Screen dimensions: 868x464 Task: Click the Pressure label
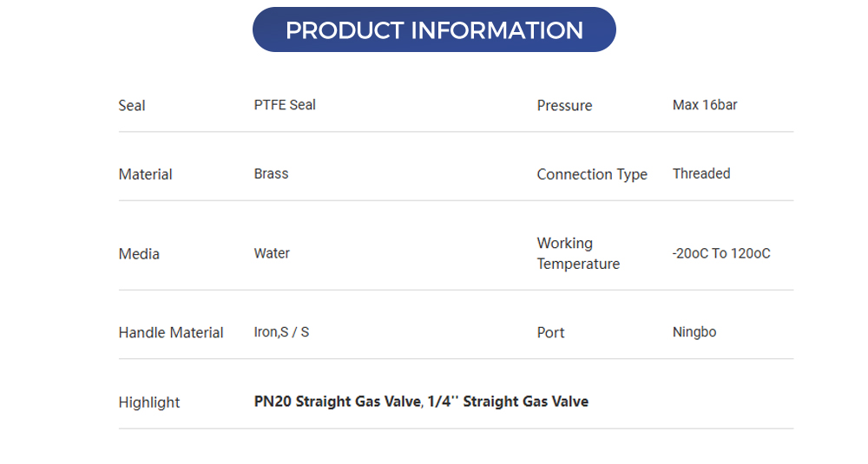564,106
